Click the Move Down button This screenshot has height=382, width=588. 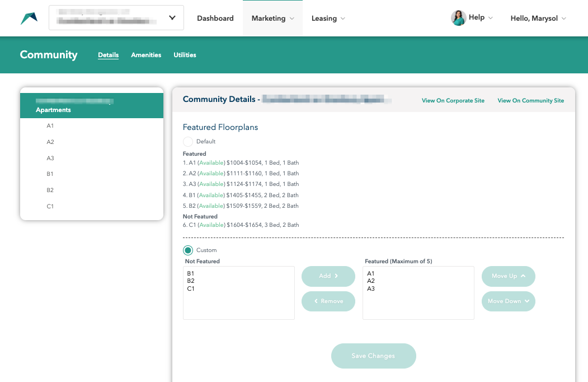pyautogui.click(x=508, y=301)
